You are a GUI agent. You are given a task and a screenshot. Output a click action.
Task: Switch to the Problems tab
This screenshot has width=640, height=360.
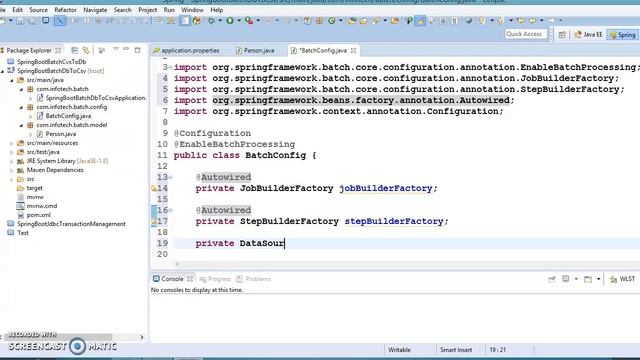[x=253, y=279]
